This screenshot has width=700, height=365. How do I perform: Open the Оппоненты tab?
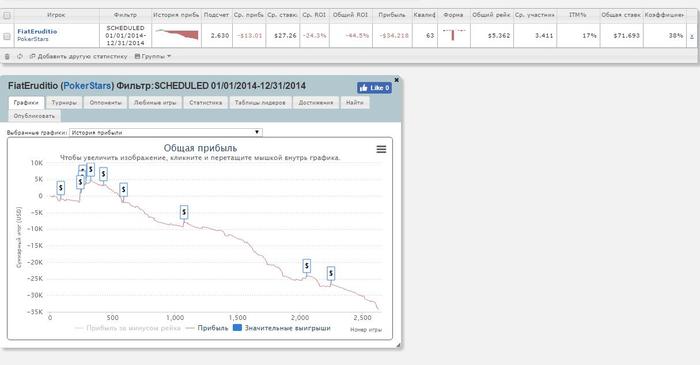point(105,103)
